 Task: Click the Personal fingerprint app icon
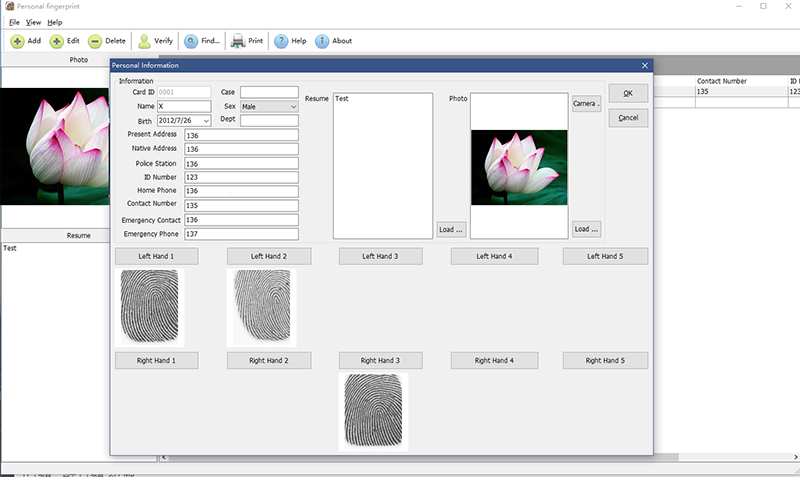[x=9, y=6]
